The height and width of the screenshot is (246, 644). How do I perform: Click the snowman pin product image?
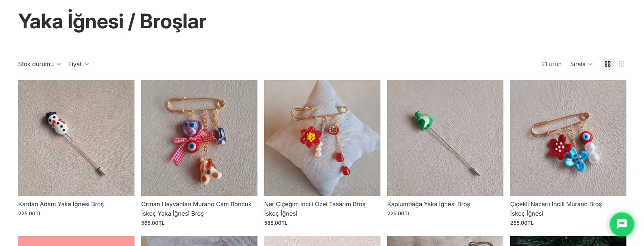point(76,138)
